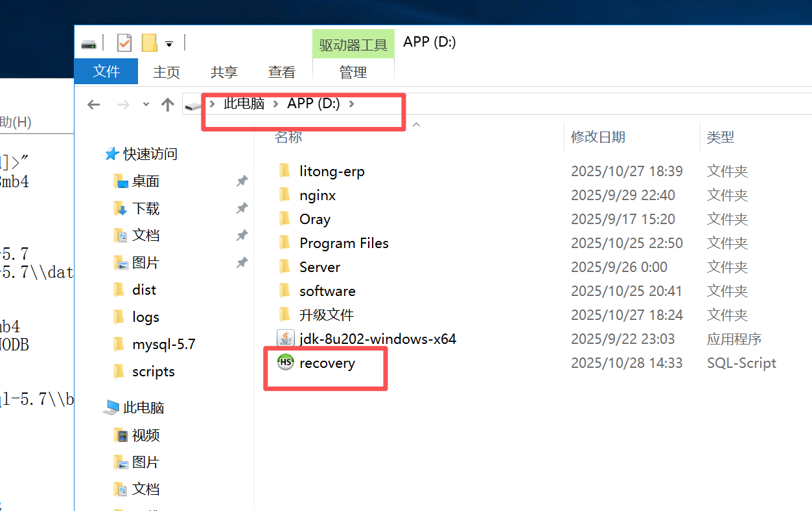
Task: Unpin 桌面 using its pin icon
Action: tap(242, 181)
